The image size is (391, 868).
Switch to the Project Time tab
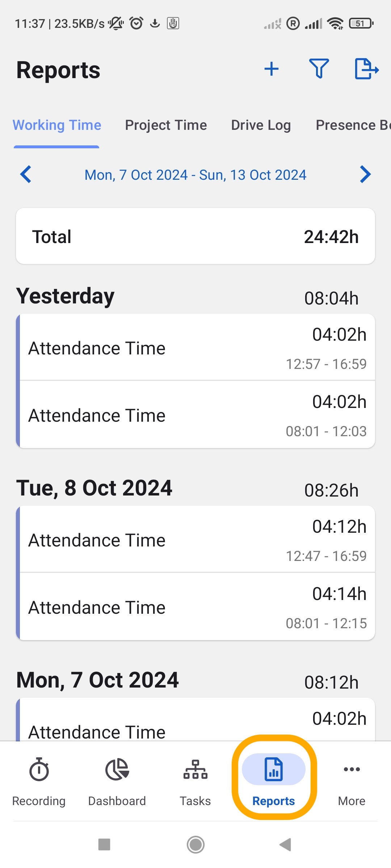click(x=166, y=125)
